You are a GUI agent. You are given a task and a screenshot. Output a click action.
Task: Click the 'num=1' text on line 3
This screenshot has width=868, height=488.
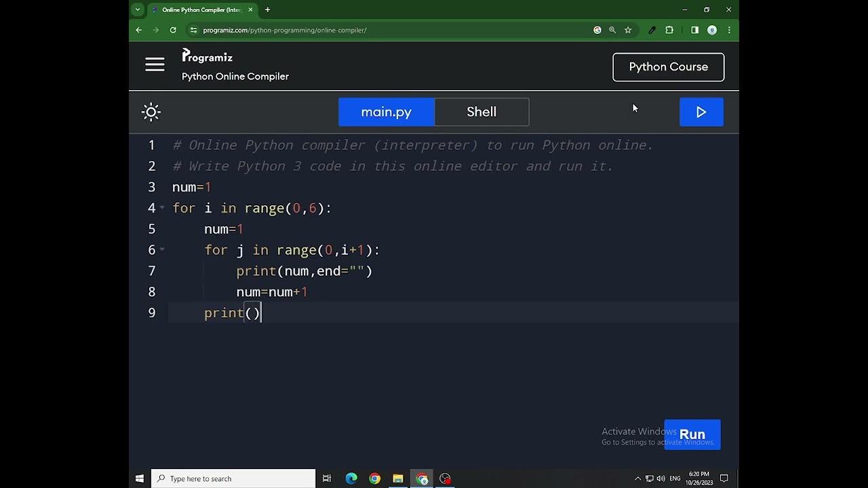(x=192, y=187)
